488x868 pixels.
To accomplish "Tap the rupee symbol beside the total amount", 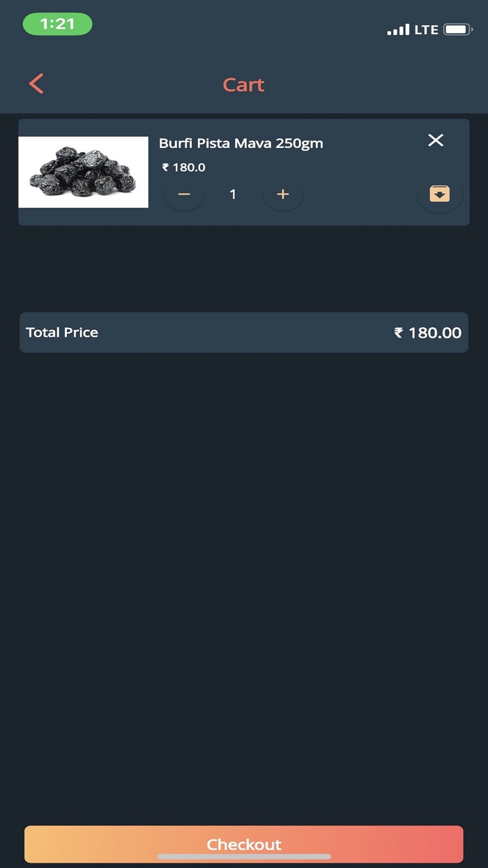I will point(399,332).
